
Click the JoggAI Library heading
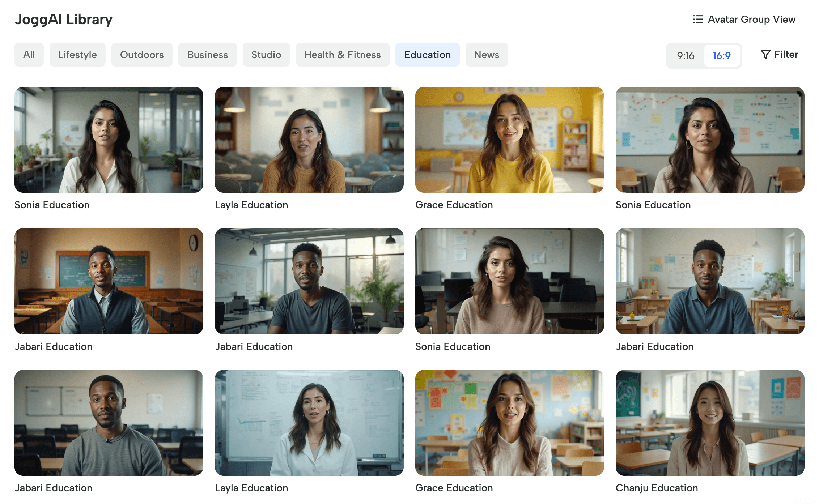click(x=64, y=19)
